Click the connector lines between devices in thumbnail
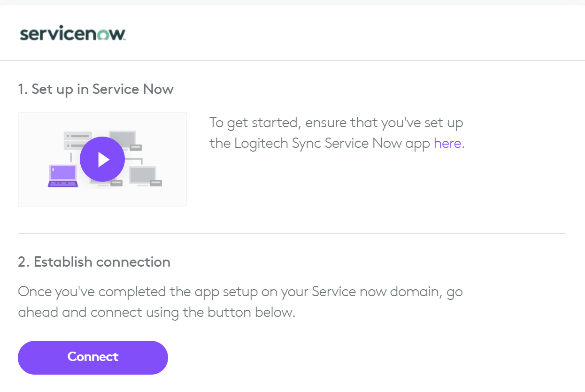The height and width of the screenshot is (392, 585). [141, 160]
